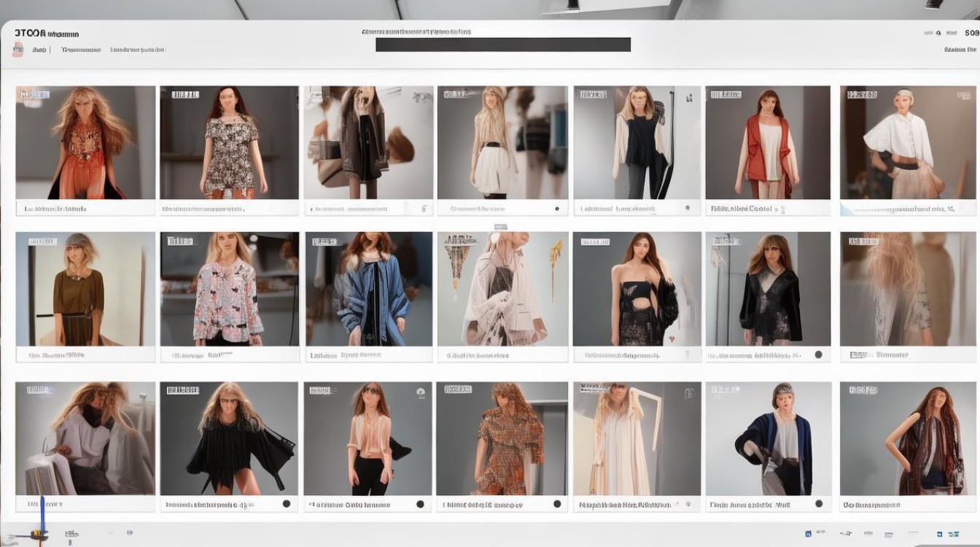This screenshot has height=547, width=980.
Task: Toggle the dark dot under the black lace top card
Action: coord(818,354)
